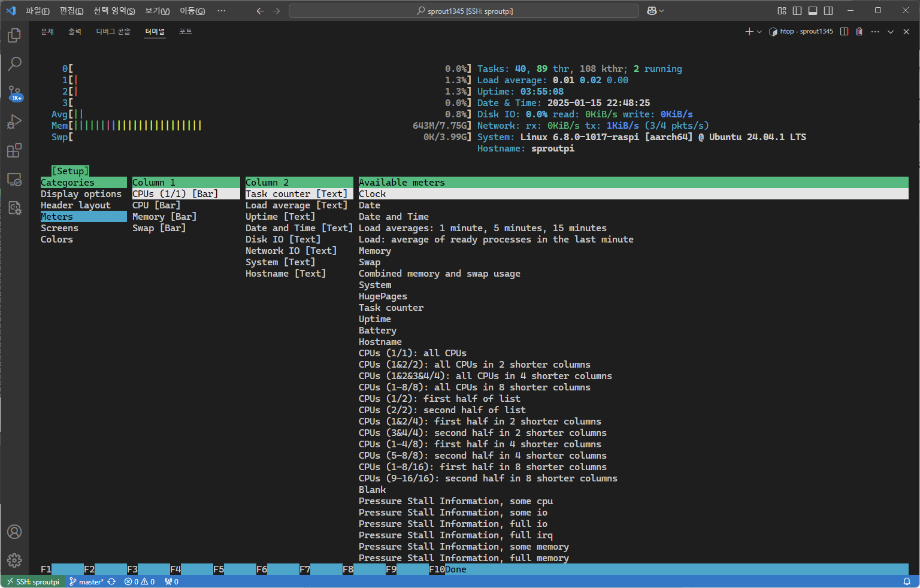
Task: Click master branch in status bar
Action: 86,581
